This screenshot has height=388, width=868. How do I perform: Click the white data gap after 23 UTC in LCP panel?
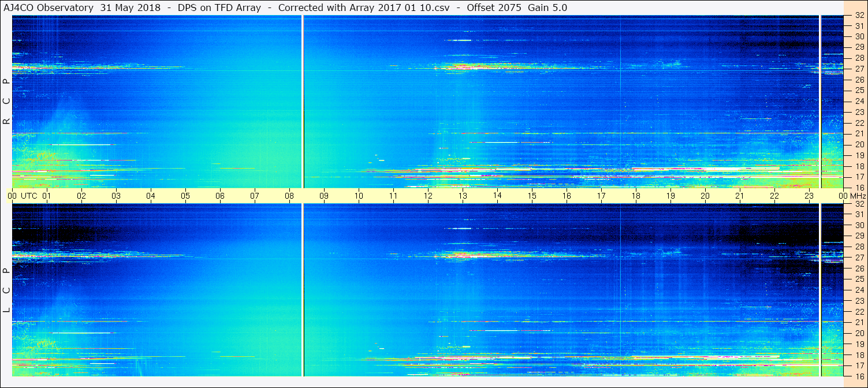point(820,290)
